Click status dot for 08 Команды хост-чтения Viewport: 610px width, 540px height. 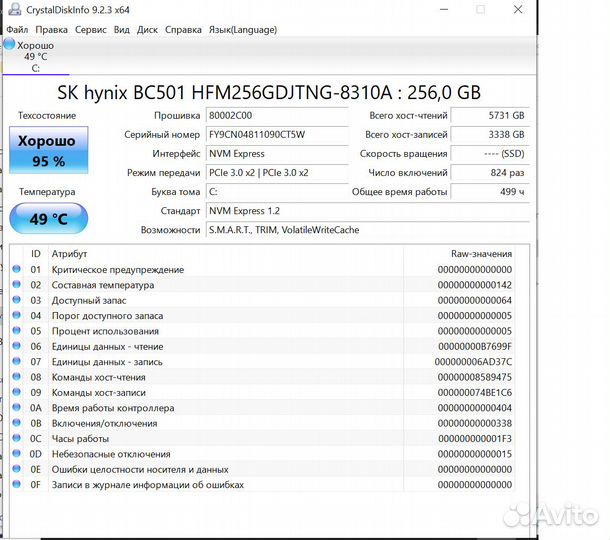16,377
